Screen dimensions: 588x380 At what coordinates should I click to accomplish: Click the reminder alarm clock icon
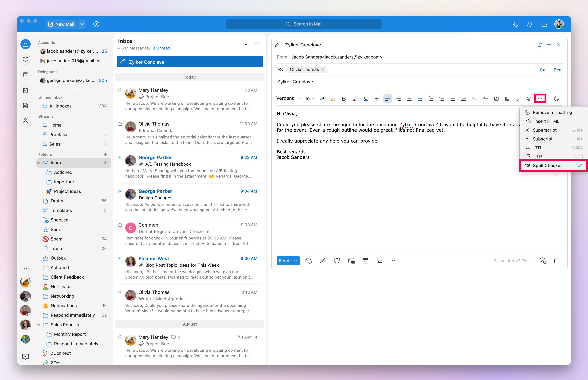pyautogui.click(x=337, y=261)
